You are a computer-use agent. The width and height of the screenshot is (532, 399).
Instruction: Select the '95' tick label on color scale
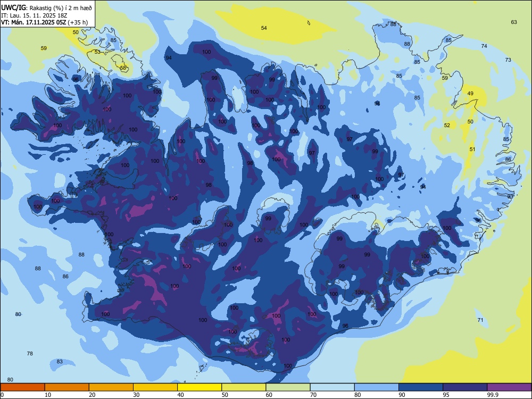tap(446, 395)
